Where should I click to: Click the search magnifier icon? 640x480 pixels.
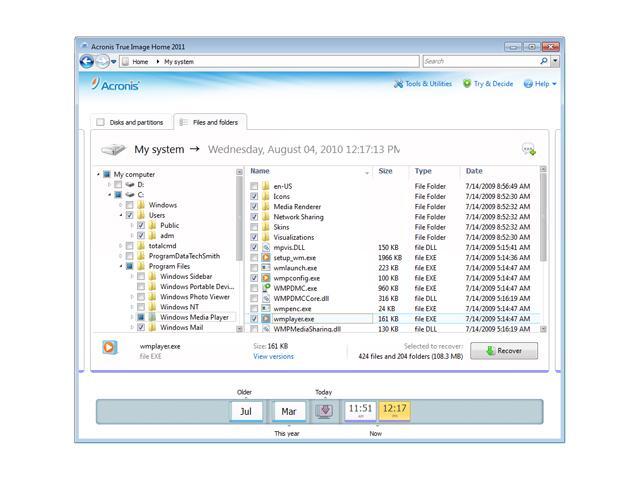[x=544, y=61]
